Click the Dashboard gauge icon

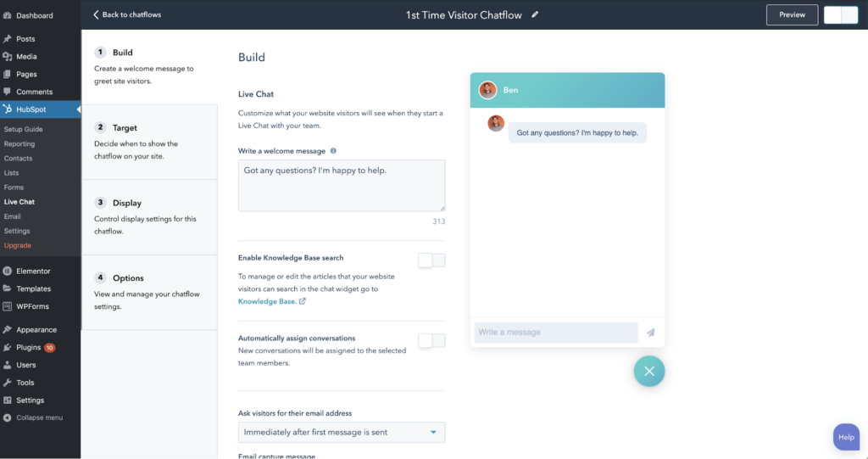point(8,15)
